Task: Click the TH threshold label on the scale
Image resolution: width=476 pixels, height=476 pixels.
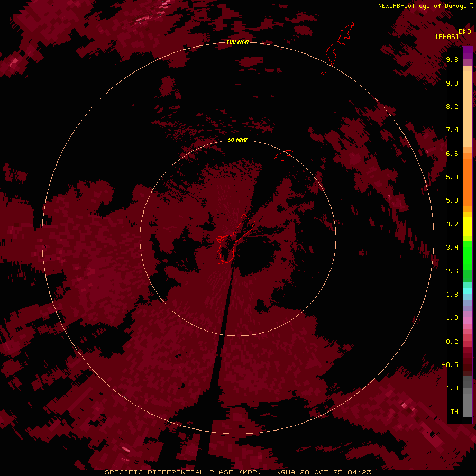Action: pyautogui.click(x=454, y=412)
